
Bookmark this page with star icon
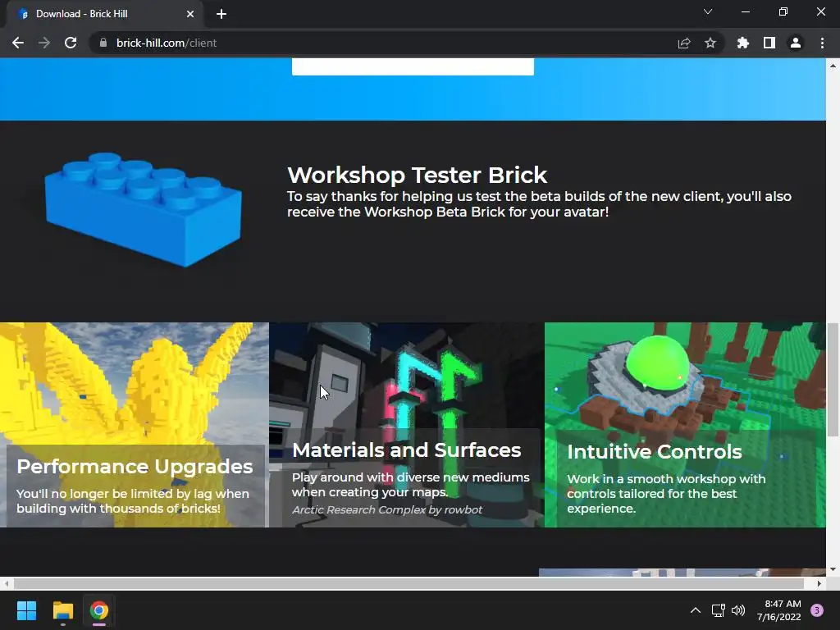(710, 43)
